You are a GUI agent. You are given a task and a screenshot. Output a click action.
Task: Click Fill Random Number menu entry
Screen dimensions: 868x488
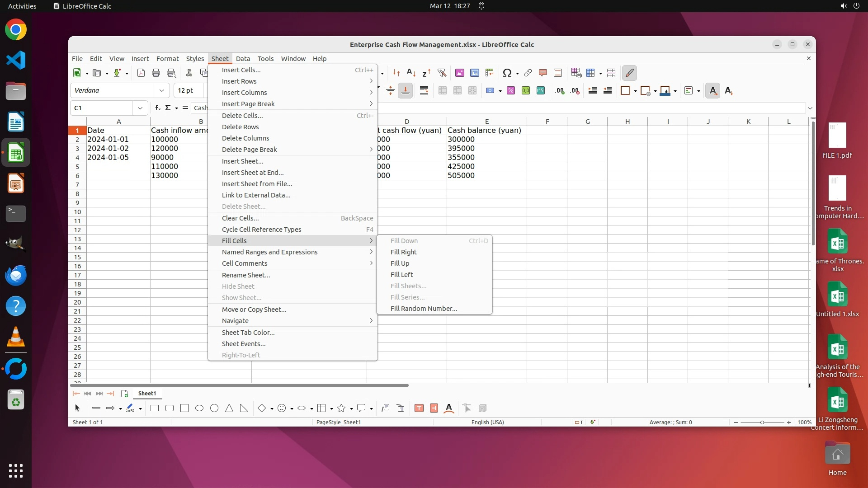424,309
